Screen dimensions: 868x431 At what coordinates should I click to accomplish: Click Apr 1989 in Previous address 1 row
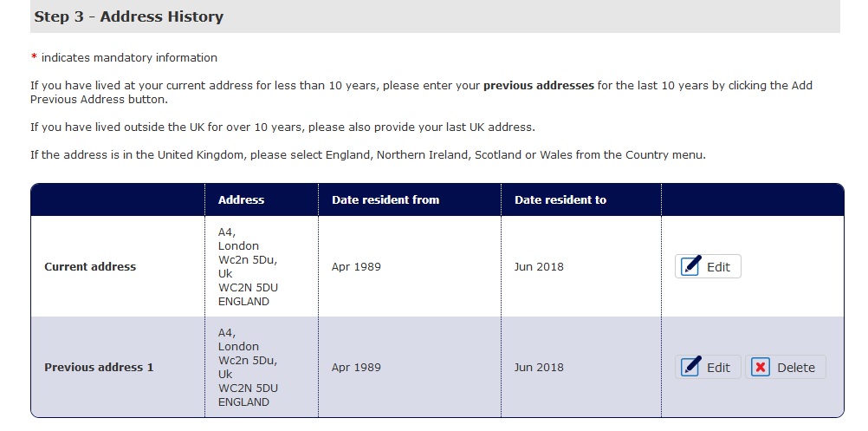[x=356, y=367]
